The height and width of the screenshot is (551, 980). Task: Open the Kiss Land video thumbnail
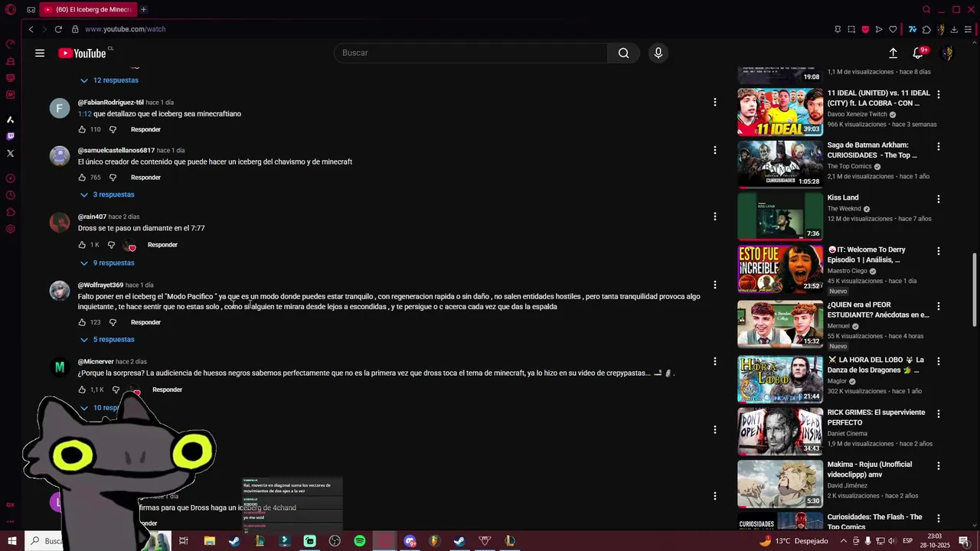pos(780,217)
